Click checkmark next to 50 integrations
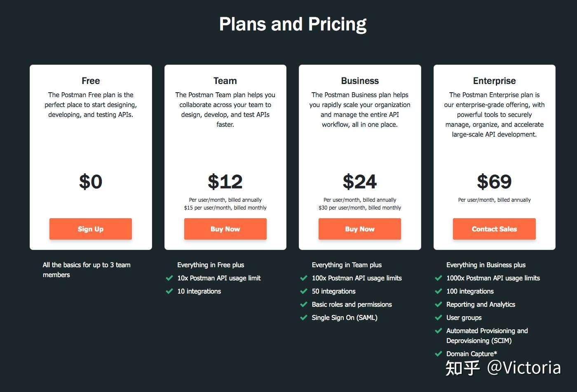 304,291
